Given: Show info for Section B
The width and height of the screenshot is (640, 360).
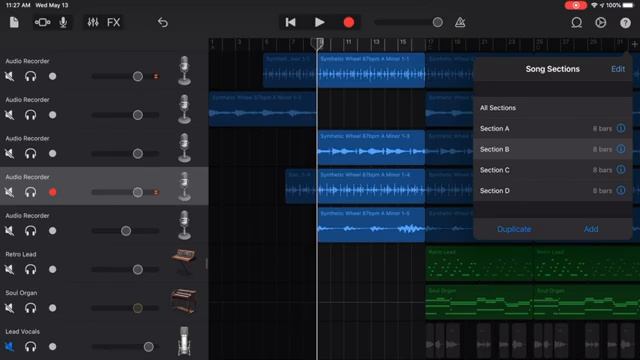Looking at the screenshot, I should pyautogui.click(x=621, y=149).
